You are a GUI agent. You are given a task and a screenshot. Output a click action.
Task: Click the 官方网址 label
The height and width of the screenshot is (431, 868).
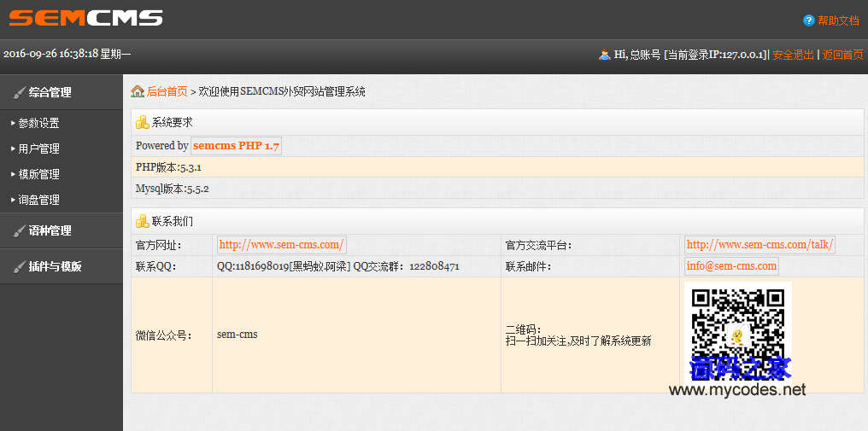click(159, 245)
